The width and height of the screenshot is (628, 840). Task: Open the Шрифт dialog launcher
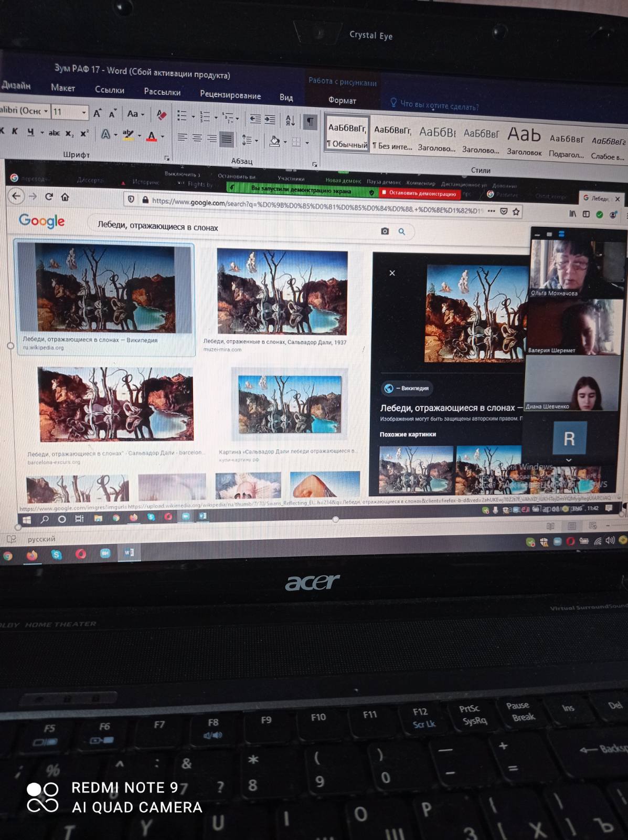[x=167, y=158]
